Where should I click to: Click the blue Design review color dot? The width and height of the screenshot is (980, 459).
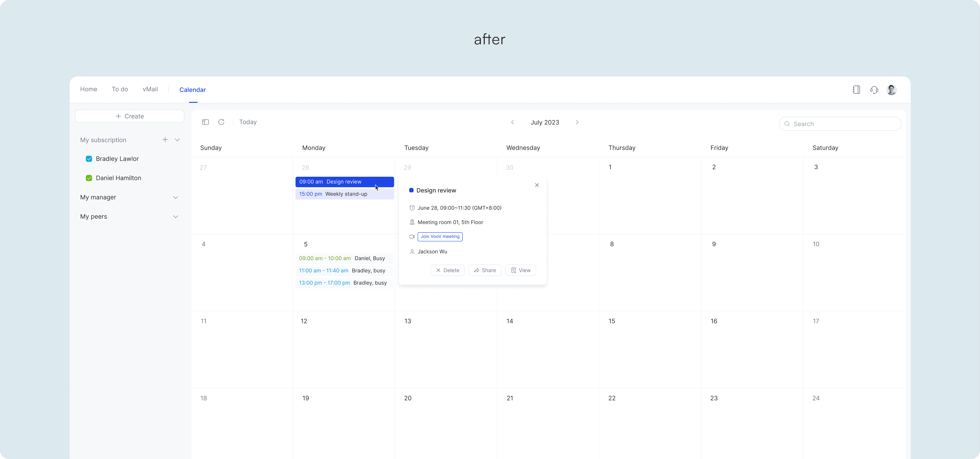(411, 190)
